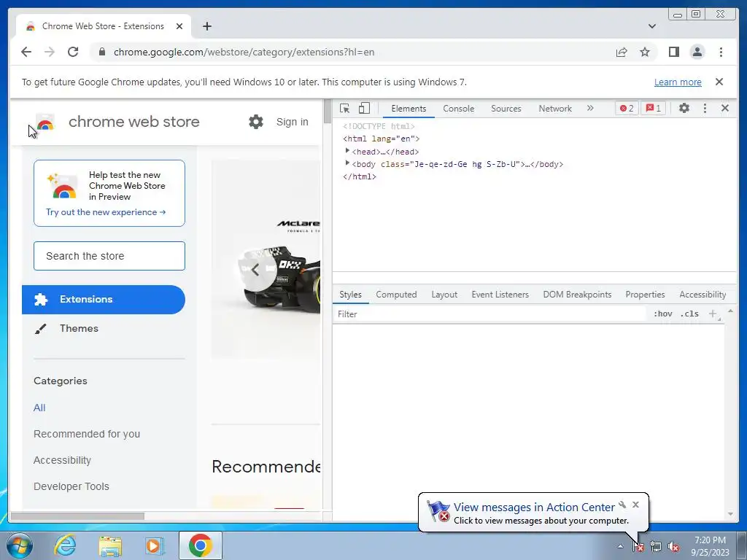Open the Event Listeners pane tab
This screenshot has width=747, height=560.
[500, 295]
